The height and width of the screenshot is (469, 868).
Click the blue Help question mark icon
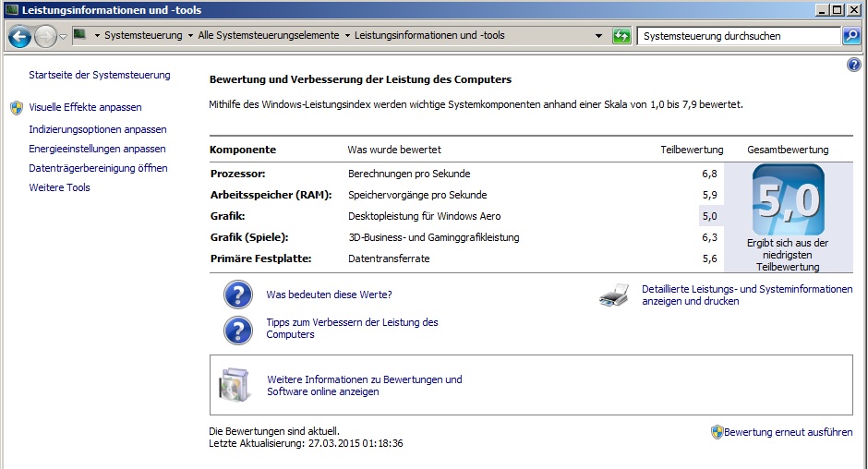point(853,65)
